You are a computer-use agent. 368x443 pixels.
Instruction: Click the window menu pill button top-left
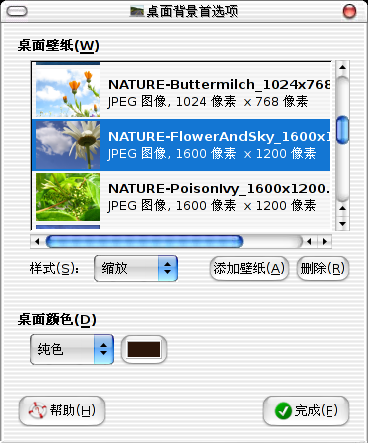click(17, 12)
